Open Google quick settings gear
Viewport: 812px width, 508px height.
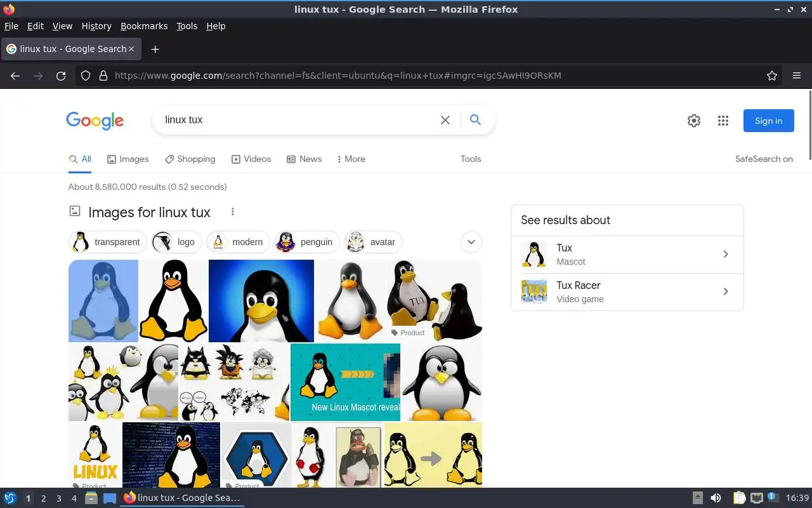coord(694,121)
